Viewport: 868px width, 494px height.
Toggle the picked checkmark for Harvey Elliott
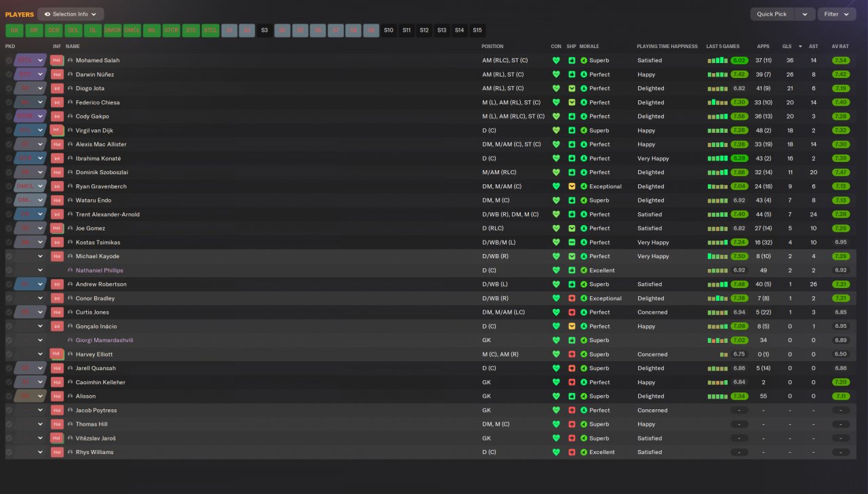coord(9,354)
